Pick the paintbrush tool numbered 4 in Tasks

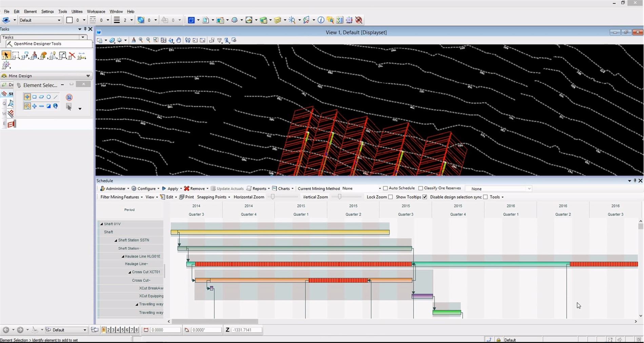tap(34, 56)
